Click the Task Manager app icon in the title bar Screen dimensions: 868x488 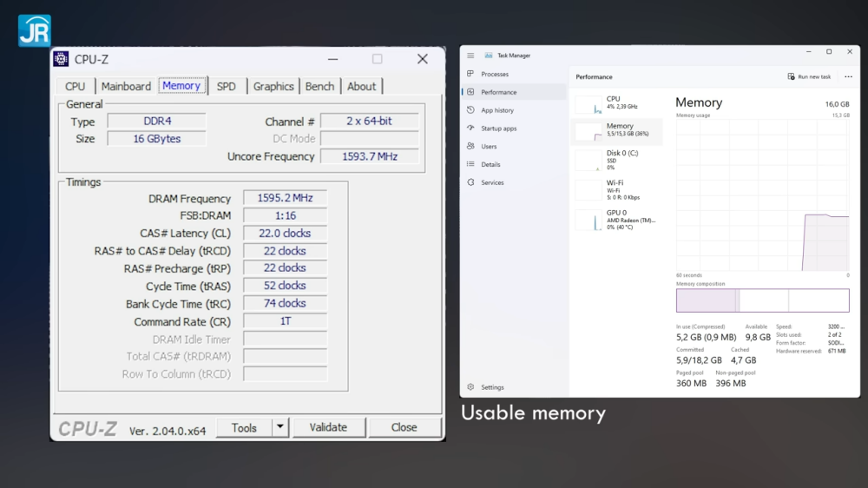(488, 56)
